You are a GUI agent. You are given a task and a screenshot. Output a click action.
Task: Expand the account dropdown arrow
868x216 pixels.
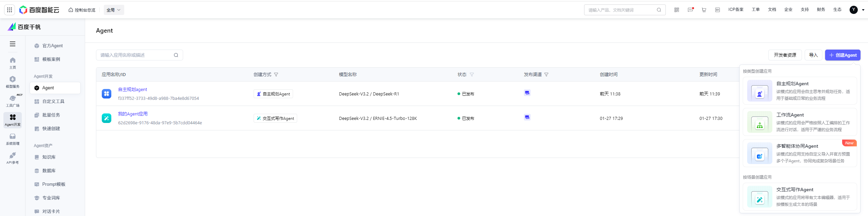click(863, 10)
